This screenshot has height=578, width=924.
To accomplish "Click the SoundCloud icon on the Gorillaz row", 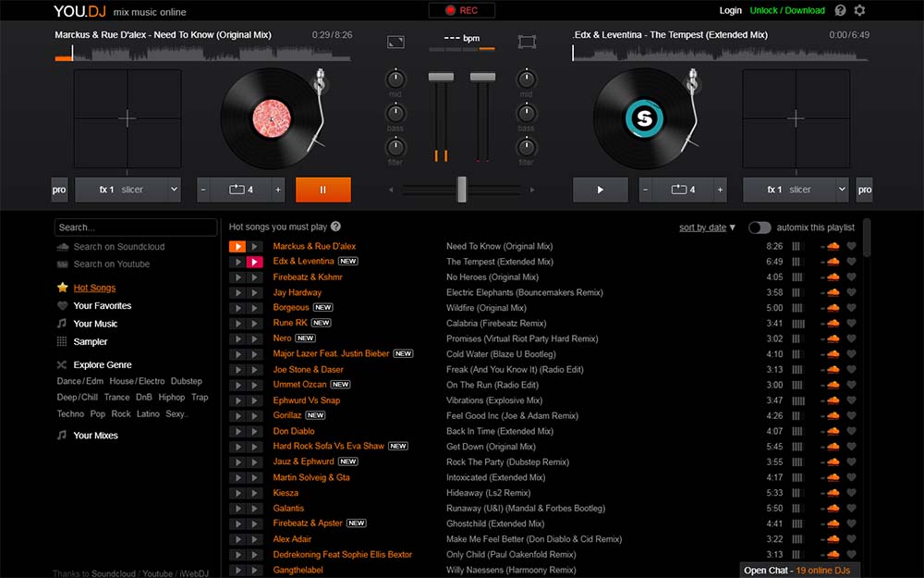I will (833, 416).
